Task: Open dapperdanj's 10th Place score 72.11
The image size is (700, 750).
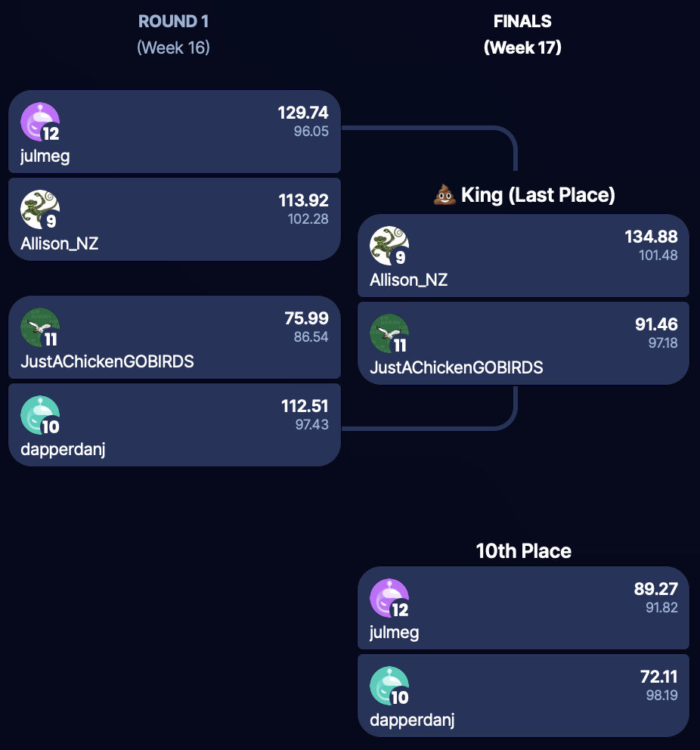Action: [658, 677]
